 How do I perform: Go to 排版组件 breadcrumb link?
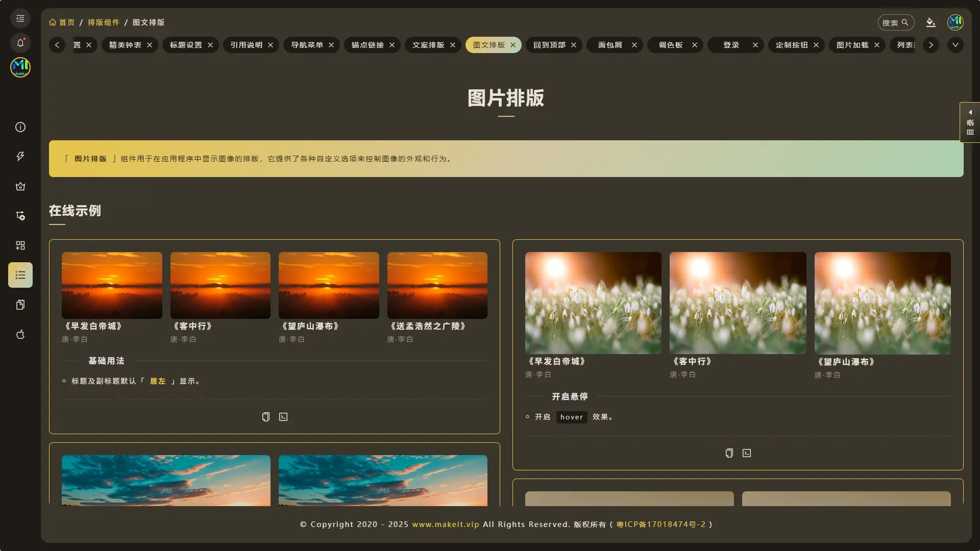[x=104, y=22]
